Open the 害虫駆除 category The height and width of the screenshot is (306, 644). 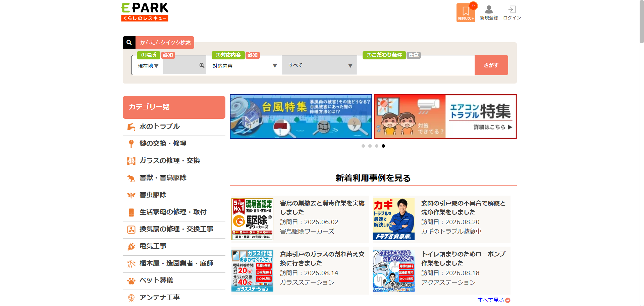pos(174,195)
